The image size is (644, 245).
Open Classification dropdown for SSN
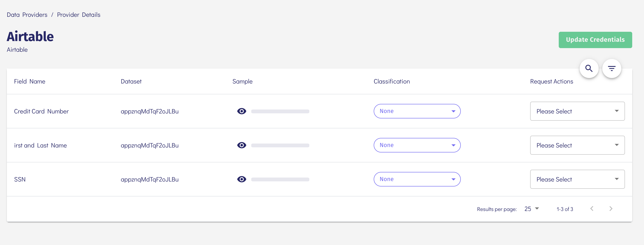tap(417, 179)
